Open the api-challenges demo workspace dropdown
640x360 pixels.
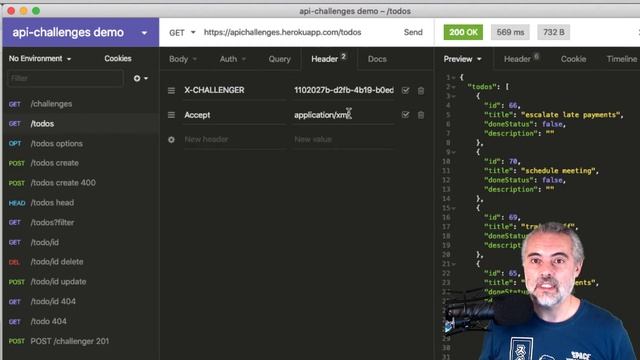(144, 33)
